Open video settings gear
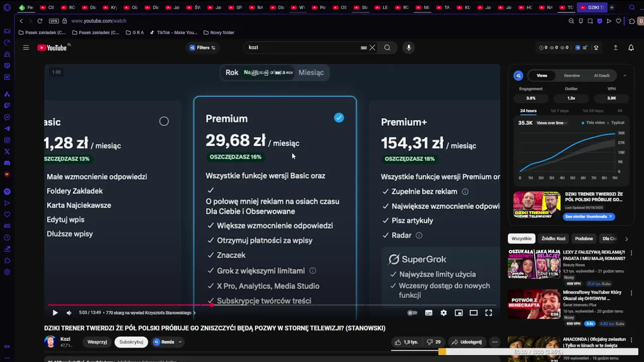 coord(443,313)
